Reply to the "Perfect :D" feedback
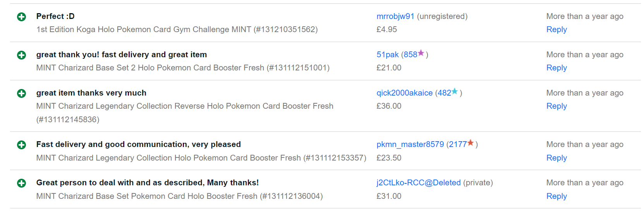This screenshot has height=212, width=644. tap(556, 29)
